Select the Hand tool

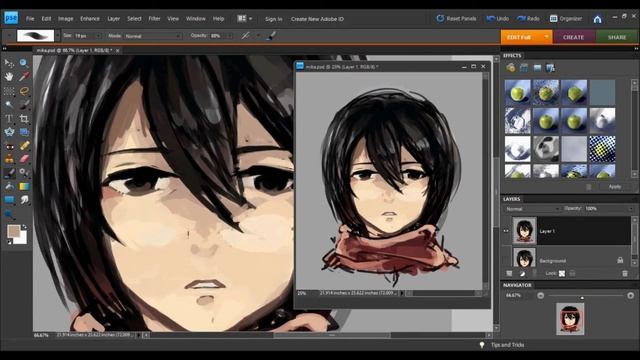(x=9, y=76)
